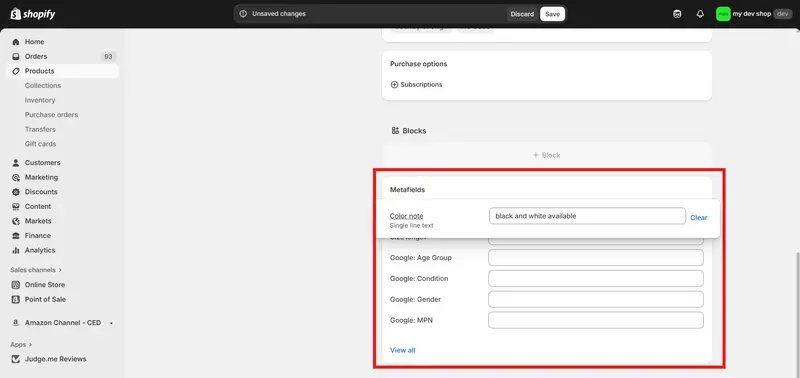Screen dimensions: 800x378
Task: Open the Home icon in sidebar
Action: point(16,42)
